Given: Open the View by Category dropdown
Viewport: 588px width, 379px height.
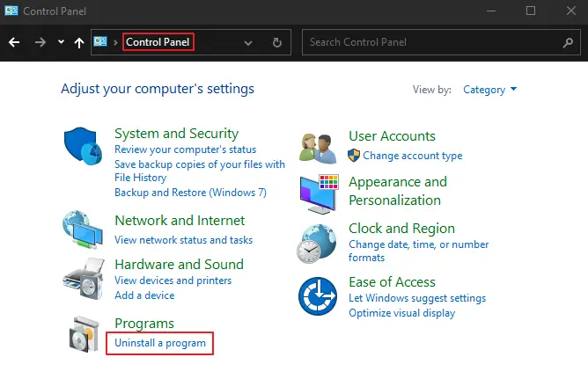Looking at the screenshot, I should (489, 90).
